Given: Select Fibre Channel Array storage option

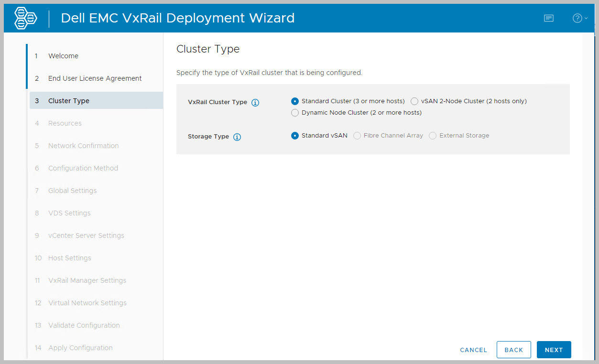Looking at the screenshot, I should [x=357, y=136].
